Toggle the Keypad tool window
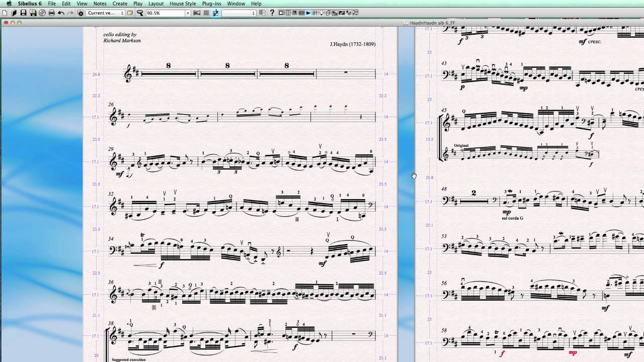Viewport: 644px width, 362px height. coord(288,13)
